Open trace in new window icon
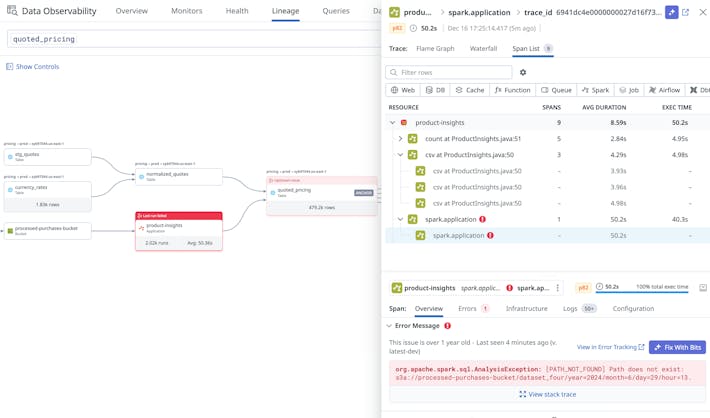710x418 pixels. (x=686, y=12)
